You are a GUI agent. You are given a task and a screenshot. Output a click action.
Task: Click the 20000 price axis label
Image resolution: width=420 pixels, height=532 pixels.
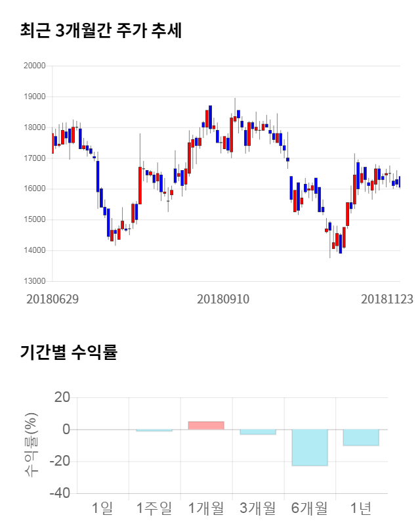coord(33,66)
